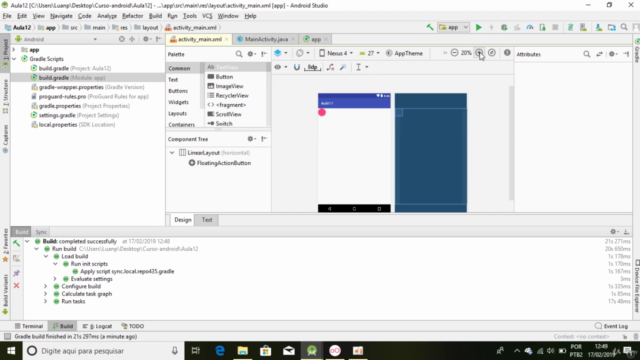
Task: Sync project with Gradle files icon
Action: [x=570, y=27]
